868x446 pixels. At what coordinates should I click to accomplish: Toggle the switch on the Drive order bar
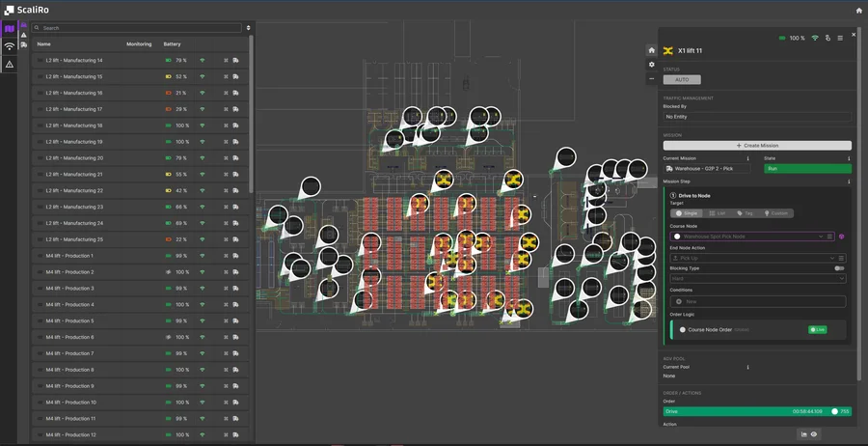click(834, 411)
